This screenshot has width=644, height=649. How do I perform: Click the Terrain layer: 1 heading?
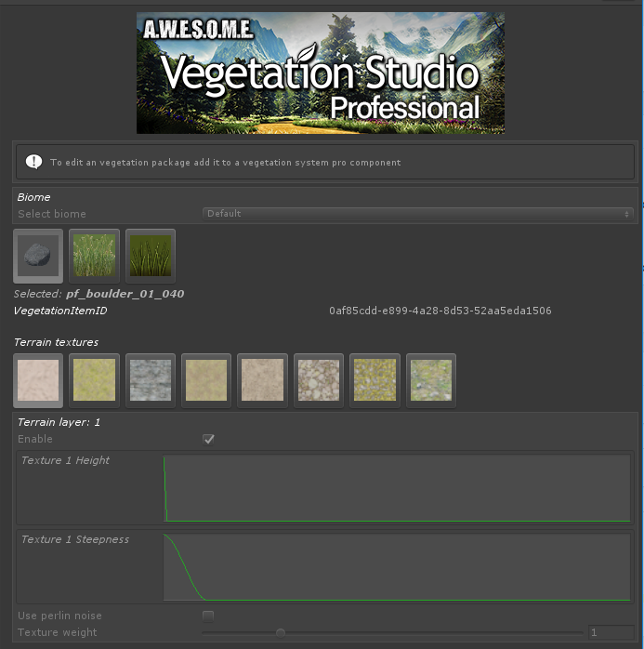(x=59, y=422)
